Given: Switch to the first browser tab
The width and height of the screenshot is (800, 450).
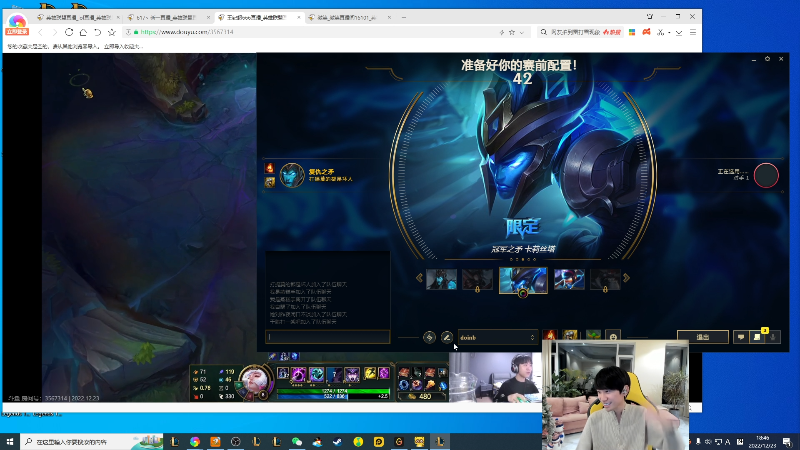Looking at the screenshot, I should click(x=78, y=17).
